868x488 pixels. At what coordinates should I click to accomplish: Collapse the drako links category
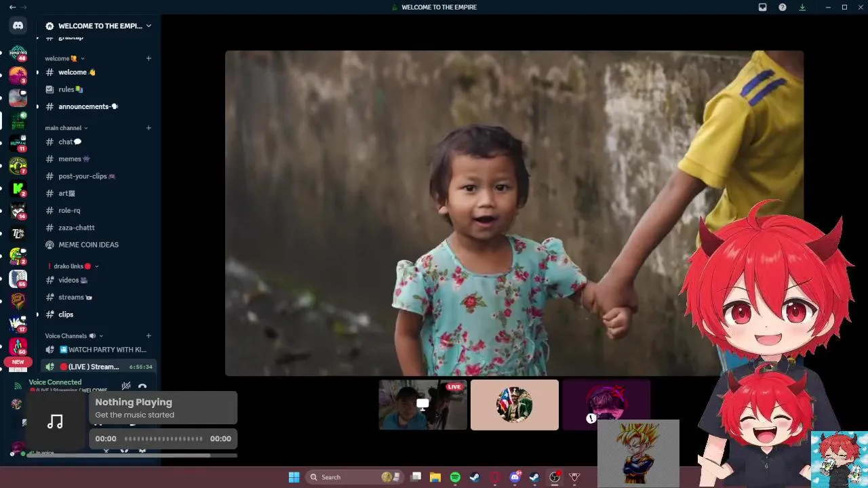pos(73,266)
